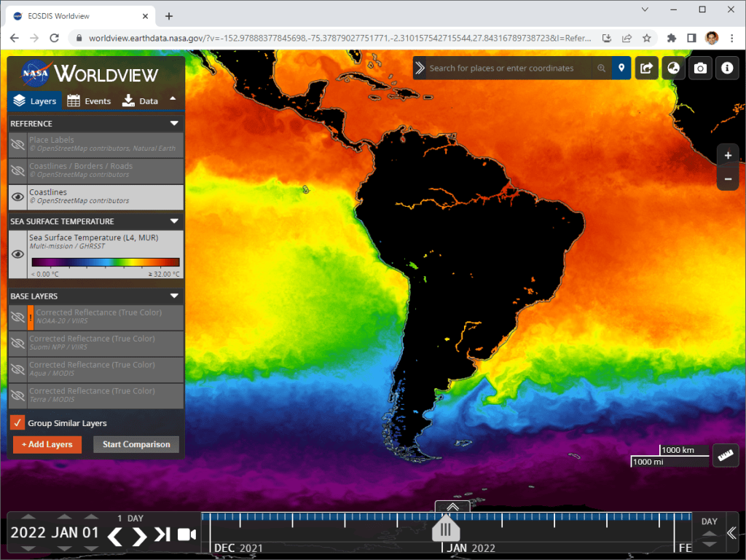Hide the Sea Surface Temperature layer
The width and height of the screenshot is (746, 560).
(18, 254)
